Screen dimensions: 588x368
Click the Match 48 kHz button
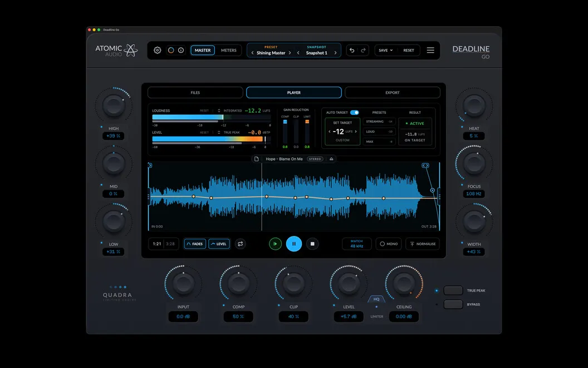click(x=356, y=244)
